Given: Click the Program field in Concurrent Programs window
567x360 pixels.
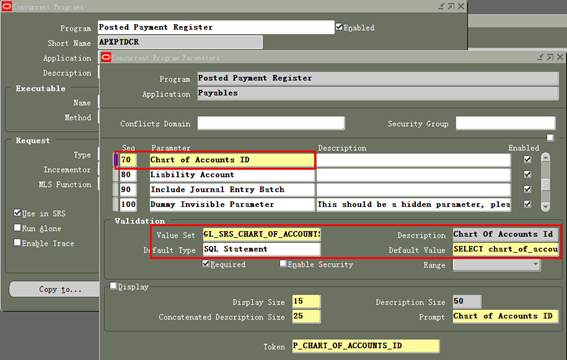Looking at the screenshot, I should coord(216,27).
